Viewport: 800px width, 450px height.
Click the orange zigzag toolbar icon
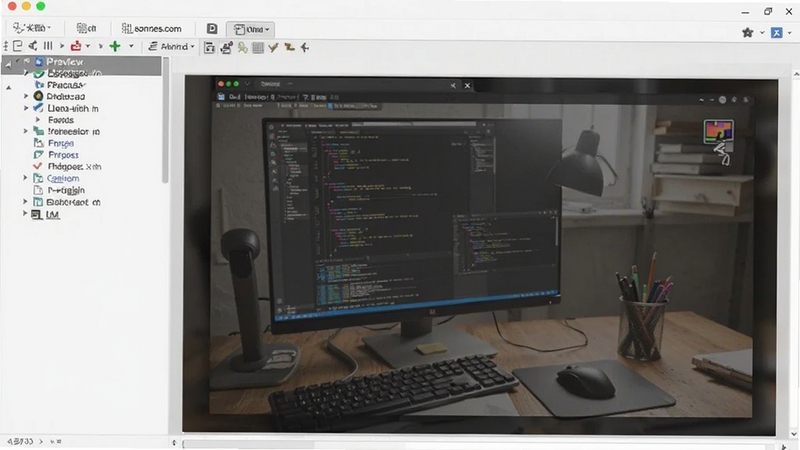[289, 47]
